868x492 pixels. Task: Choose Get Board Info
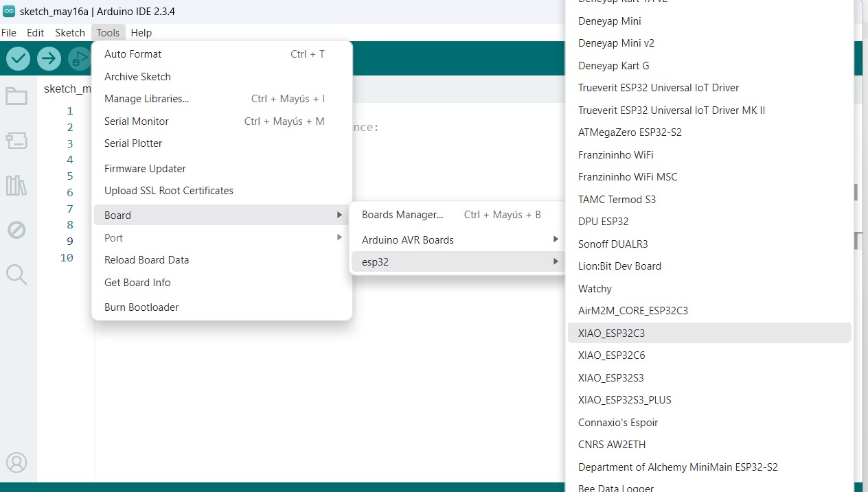pyautogui.click(x=222, y=283)
